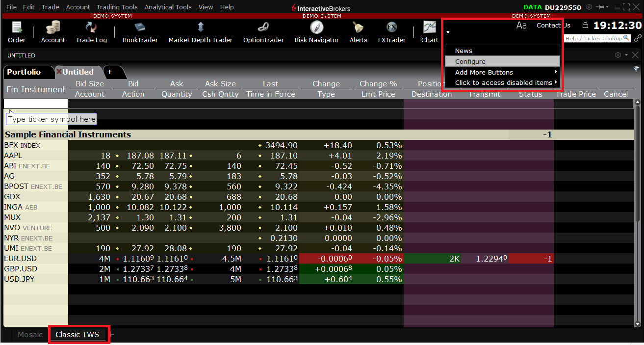This screenshot has width=644, height=345.
Task: Launch BookTrader from the toolbar
Action: coord(140,32)
